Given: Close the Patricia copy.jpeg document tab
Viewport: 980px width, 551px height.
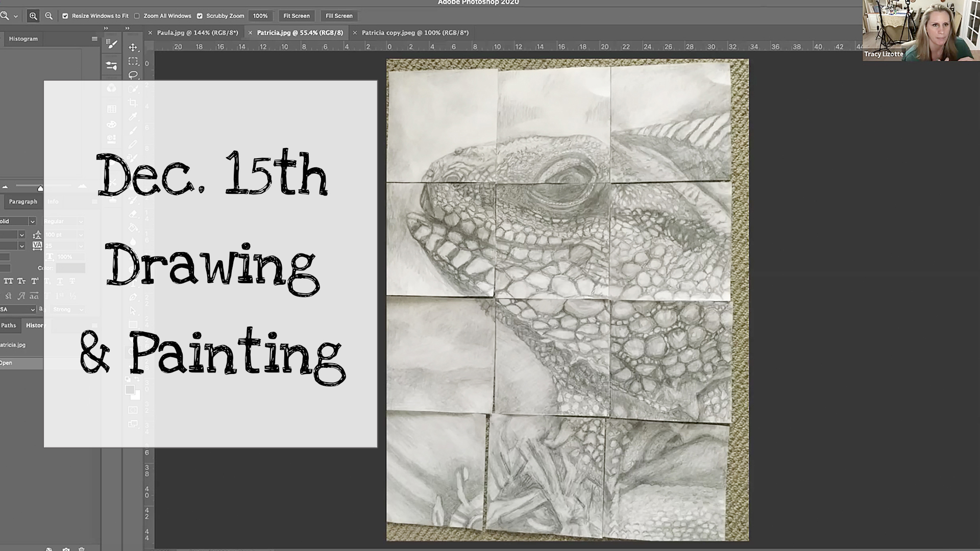Looking at the screenshot, I should pyautogui.click(x=355, y=33).
